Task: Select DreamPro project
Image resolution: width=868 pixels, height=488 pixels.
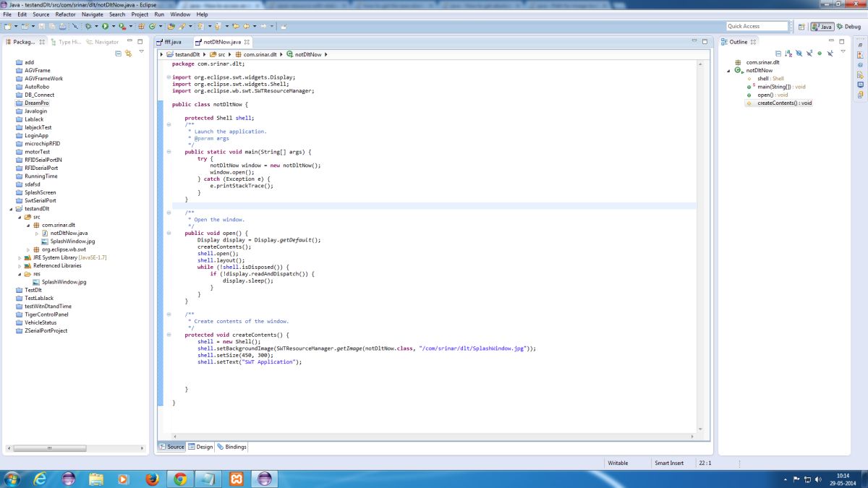Action: click(x=36, y=103)
